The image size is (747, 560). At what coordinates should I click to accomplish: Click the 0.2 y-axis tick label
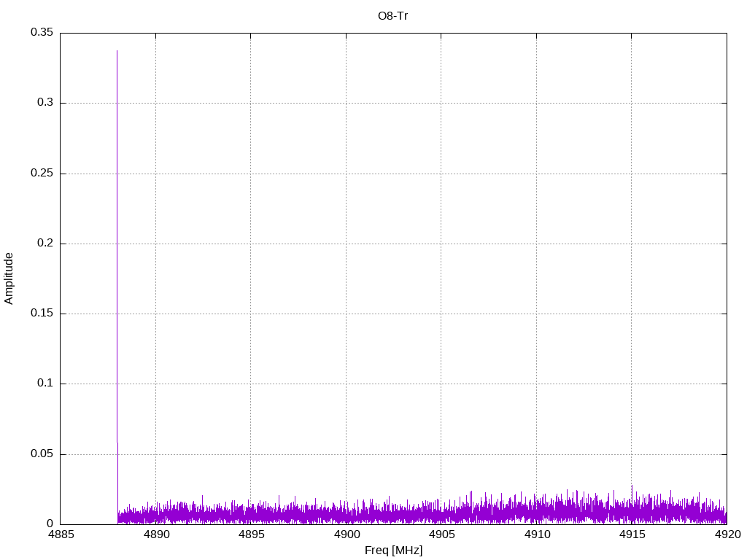[44, 244]
